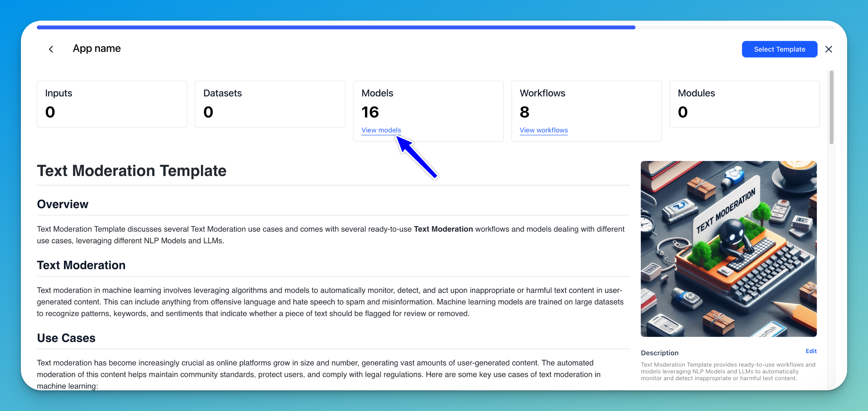Click the Text Moderation cover image
868x411 pixels.
tap(728, 249)
